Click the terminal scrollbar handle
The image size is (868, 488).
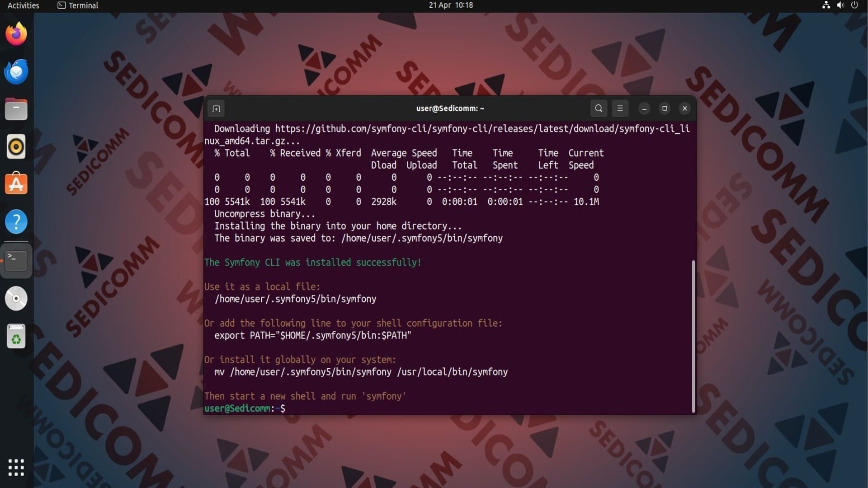693,337
